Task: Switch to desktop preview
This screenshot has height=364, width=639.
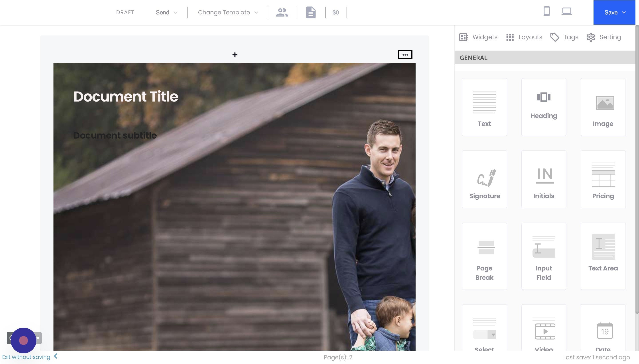Action: coord(567,11)
